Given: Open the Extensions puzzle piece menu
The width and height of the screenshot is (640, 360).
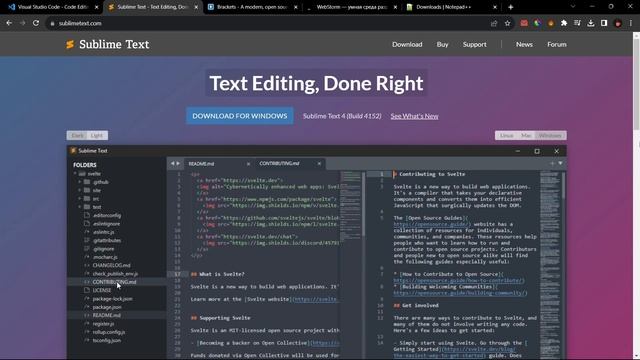Looking at the screenshot, I should (564, 23).
